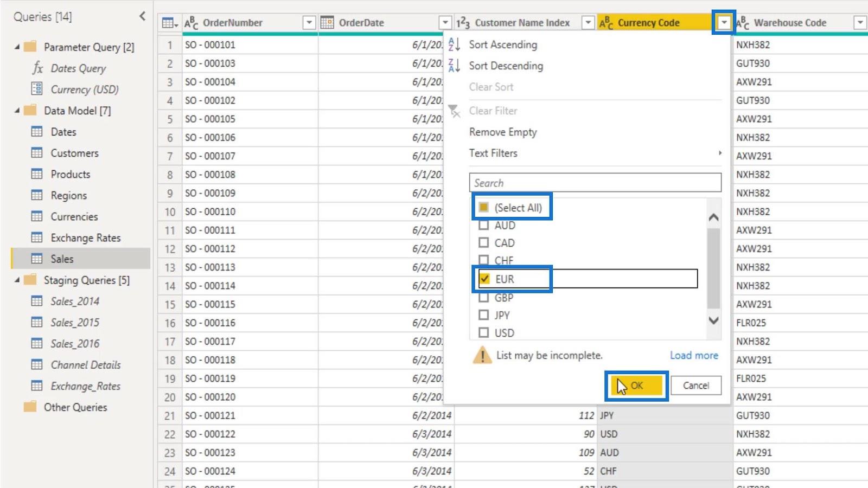This screenshot has height=488, width=868.
Task: Click the Sort Descending Z-A icon
Action: [x=454, y=66]
